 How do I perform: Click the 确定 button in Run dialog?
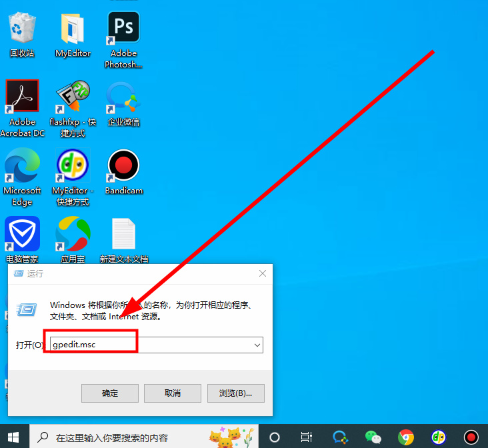coord(110,393)
